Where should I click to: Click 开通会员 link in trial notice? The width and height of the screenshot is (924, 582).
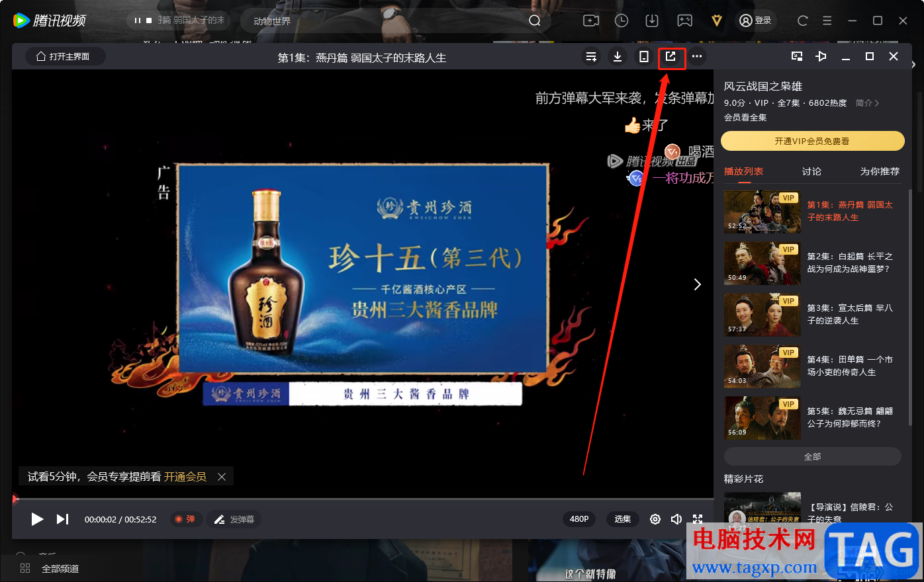tap(185, 476)
